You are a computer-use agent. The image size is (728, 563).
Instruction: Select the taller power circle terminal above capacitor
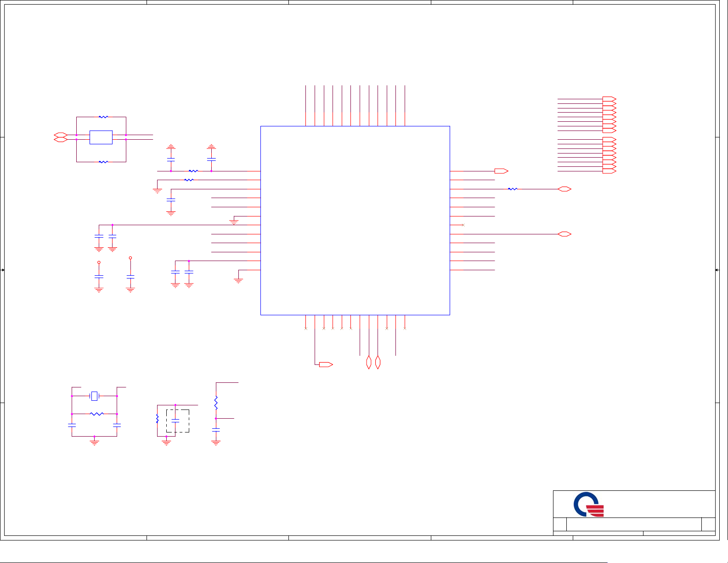pyautogui.click(x=130, y=258)
